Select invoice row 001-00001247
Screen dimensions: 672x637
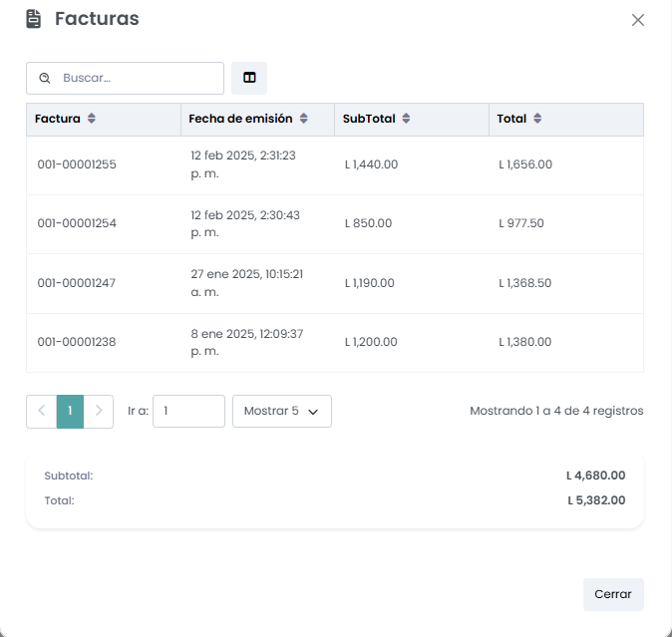point(77,283)
